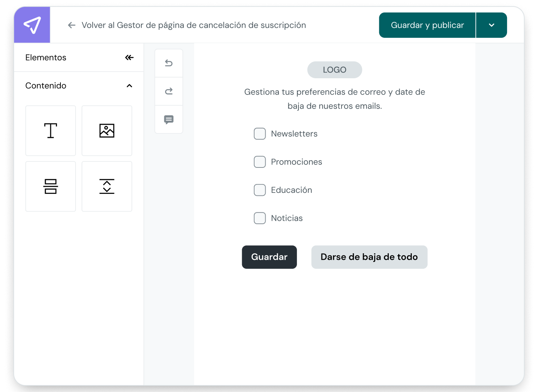The image size is (538, 392).
Task: Enable the Newsletters checkbox
Action: coord(260,133)
